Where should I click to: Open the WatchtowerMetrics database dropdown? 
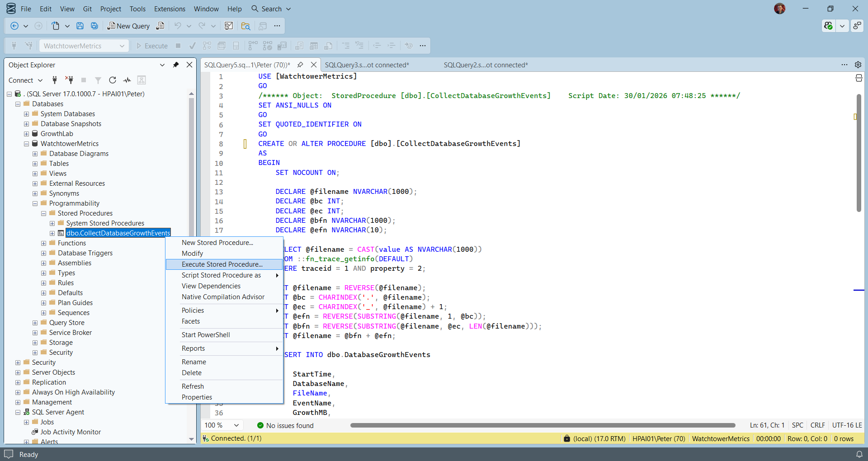pyautogui.click(x=84, y=46)
